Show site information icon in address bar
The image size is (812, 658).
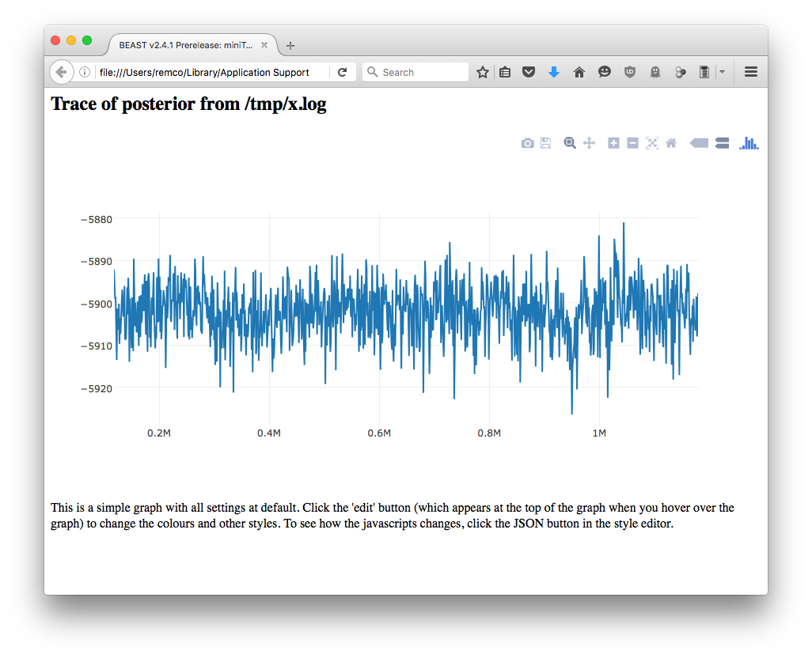(x=85, y=73)
